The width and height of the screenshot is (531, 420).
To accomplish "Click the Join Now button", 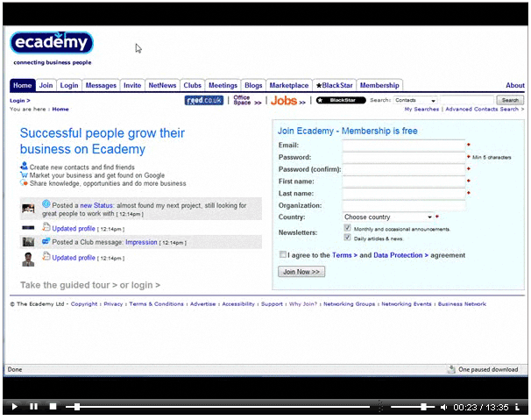I will tap(301, 272).
